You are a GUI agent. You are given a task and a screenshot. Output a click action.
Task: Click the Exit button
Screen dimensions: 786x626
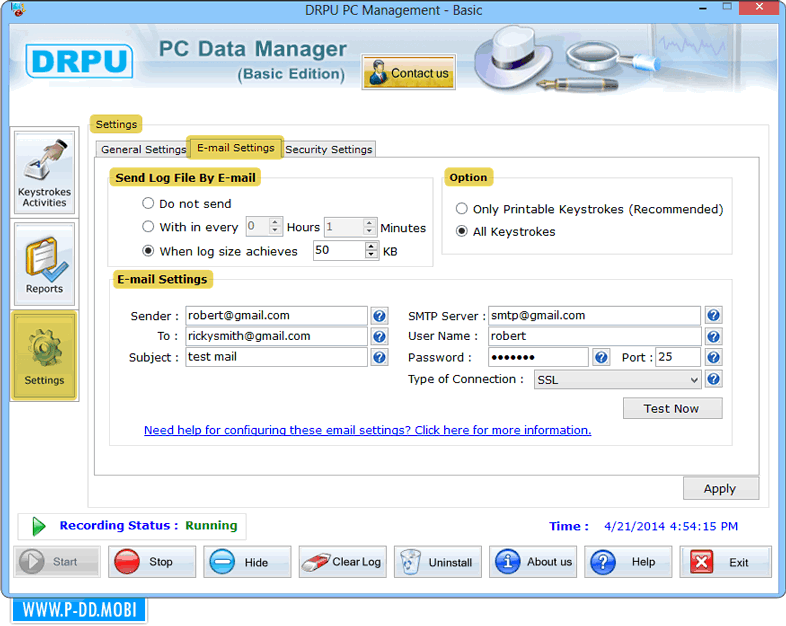[x=725, y=562]
